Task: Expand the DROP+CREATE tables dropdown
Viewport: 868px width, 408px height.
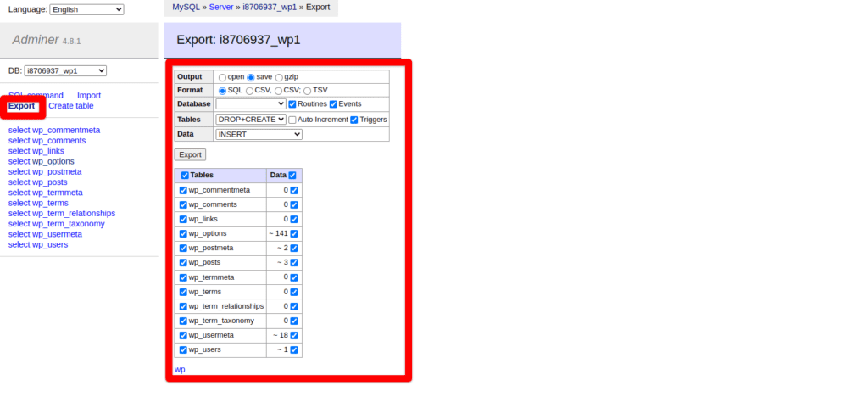Action: [x=251, y=120]
